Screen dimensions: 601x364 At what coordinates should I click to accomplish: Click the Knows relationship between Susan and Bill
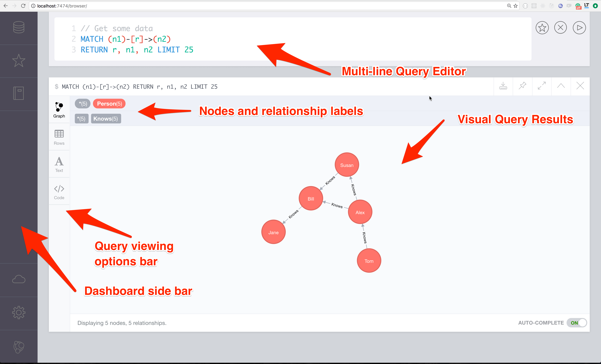pos(330,180)
